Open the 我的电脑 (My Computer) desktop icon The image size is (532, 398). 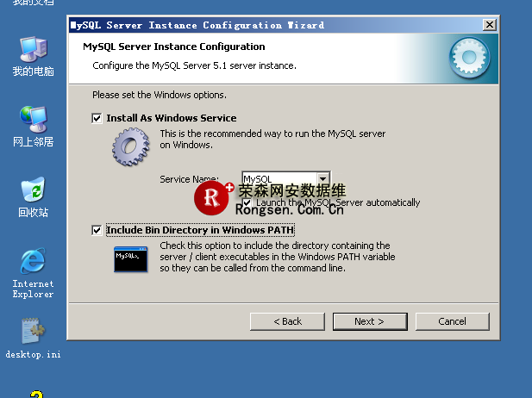point(33,51)
